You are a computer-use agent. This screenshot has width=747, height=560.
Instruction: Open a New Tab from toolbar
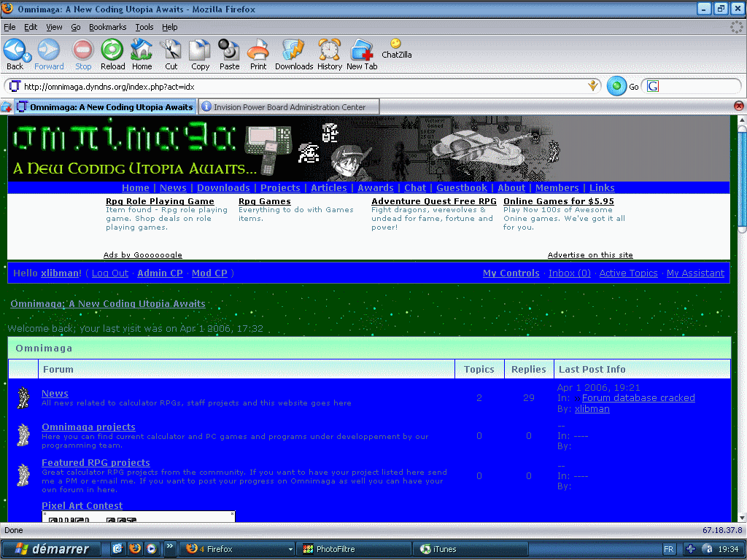coord(362,50)
